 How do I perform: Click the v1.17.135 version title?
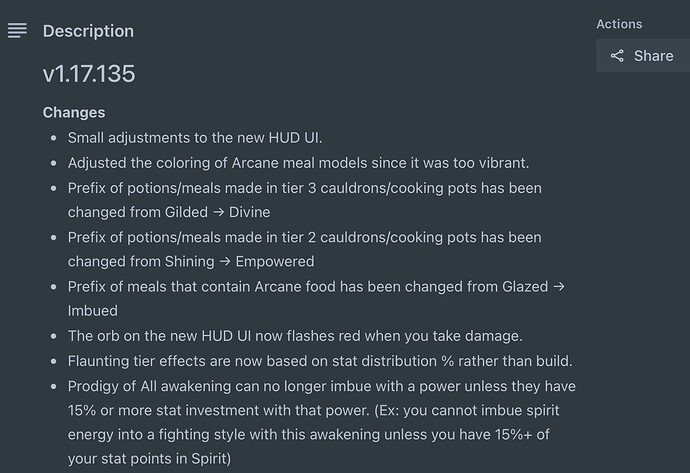(89, 73)
